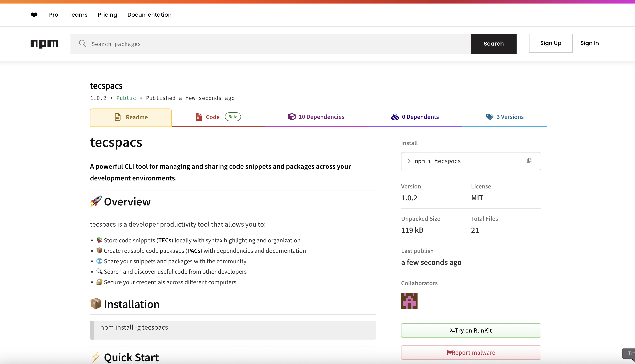This screenshot has width=635, height=364.
Task: Click the black Search button
Action: click(x=493, y=44)
